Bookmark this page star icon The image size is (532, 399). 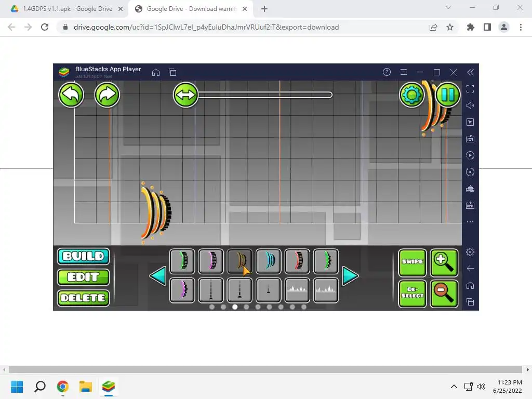[x=450, y=27]
